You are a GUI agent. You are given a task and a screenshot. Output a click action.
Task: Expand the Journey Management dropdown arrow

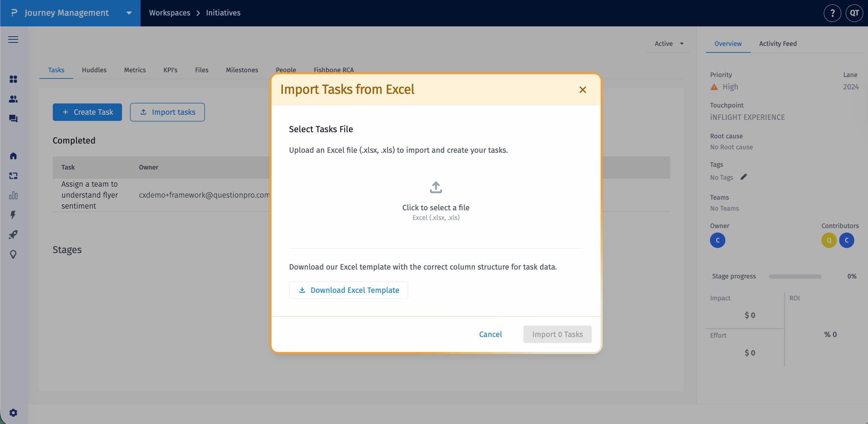tap(129, 13)
